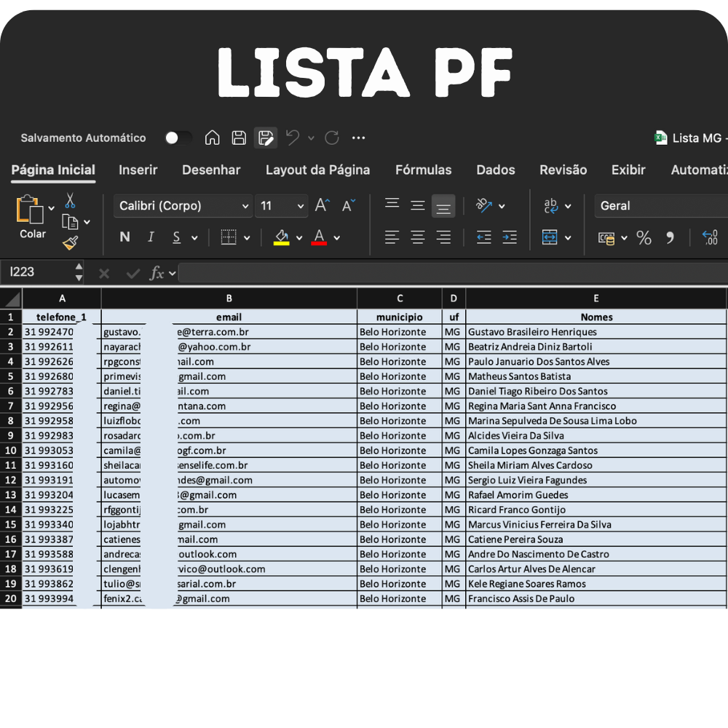728x728 pixels.
Task: Click the more options ellipsis button
Action: tap(358, 138)
